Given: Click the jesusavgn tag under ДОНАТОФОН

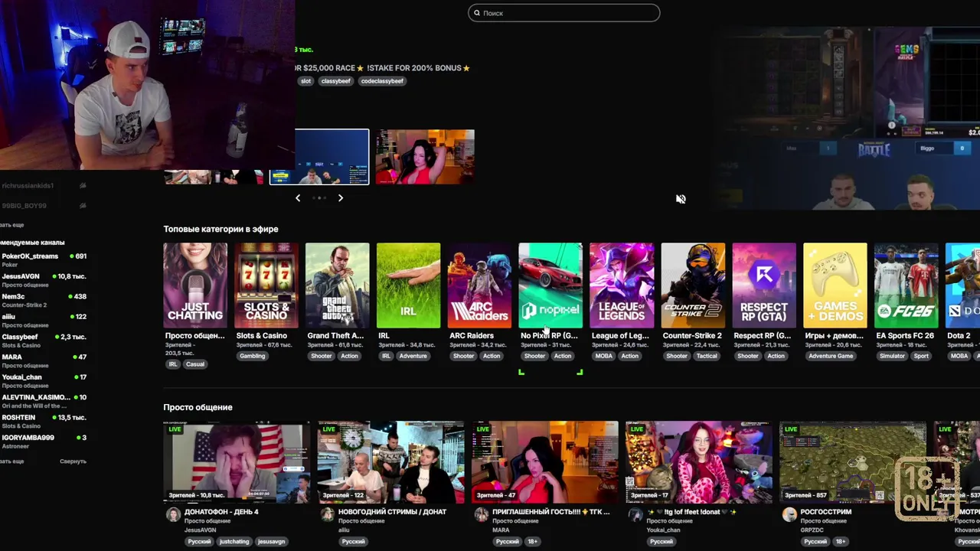Looking at the screenshot, I should click(271, 542).
